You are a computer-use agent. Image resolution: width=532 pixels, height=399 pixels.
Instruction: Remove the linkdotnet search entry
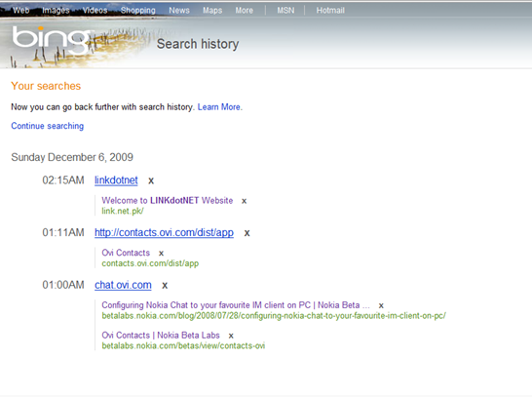click(x=151, y=181)
